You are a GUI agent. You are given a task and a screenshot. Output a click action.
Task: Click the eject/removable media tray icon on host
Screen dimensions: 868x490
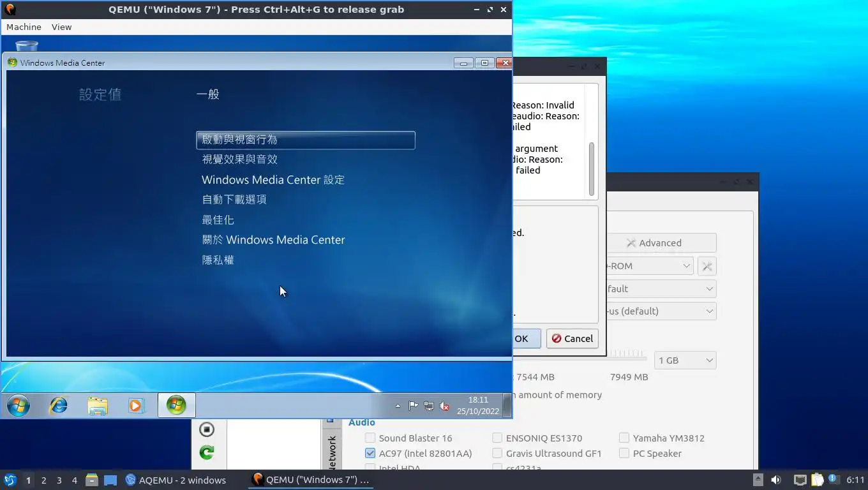[x=758, y=480]
